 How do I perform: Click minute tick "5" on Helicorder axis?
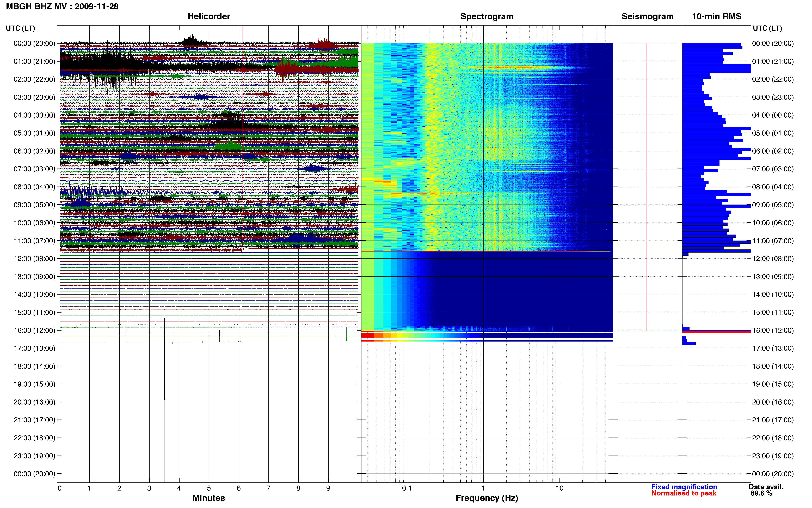tap(209, 488)
